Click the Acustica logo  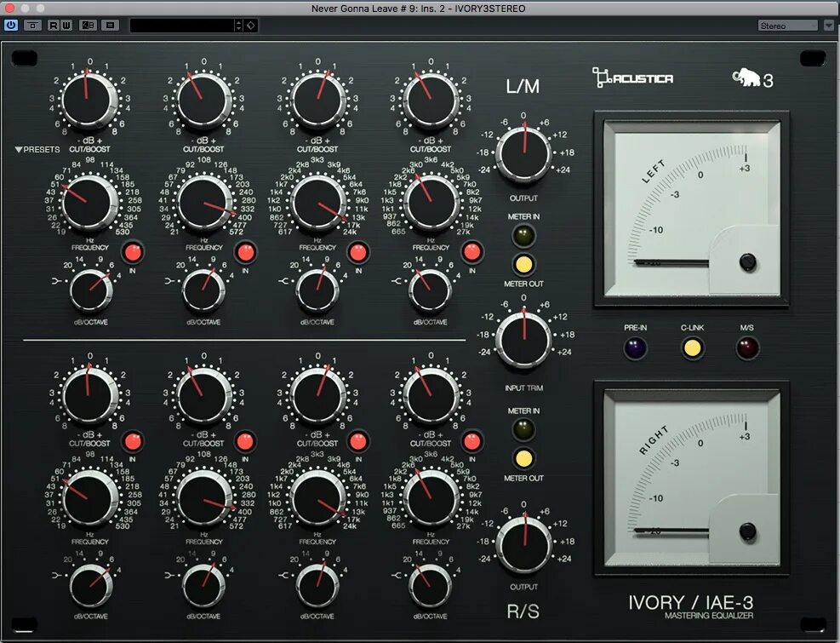coord(632,78)
